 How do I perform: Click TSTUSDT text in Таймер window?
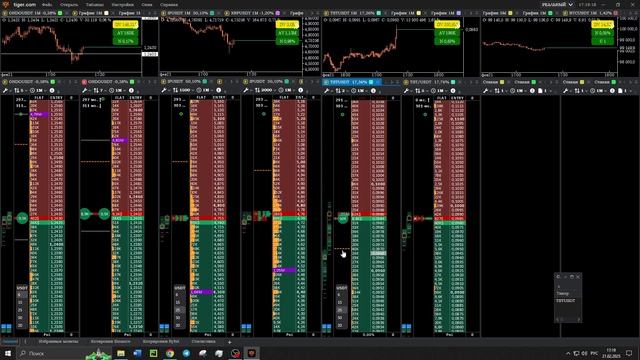point(566,301)
